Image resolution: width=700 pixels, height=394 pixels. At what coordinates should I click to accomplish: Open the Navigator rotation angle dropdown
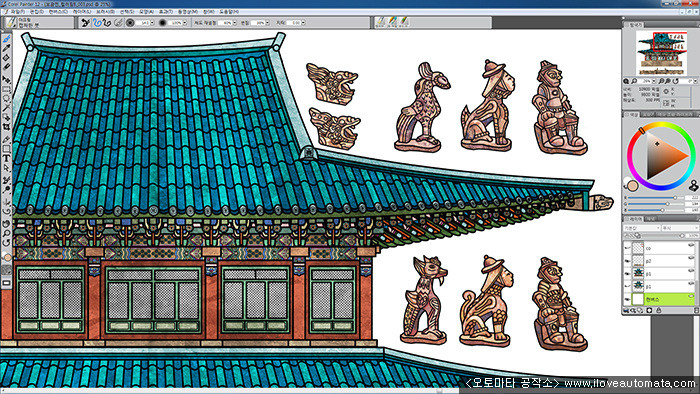tap(696, 81)
